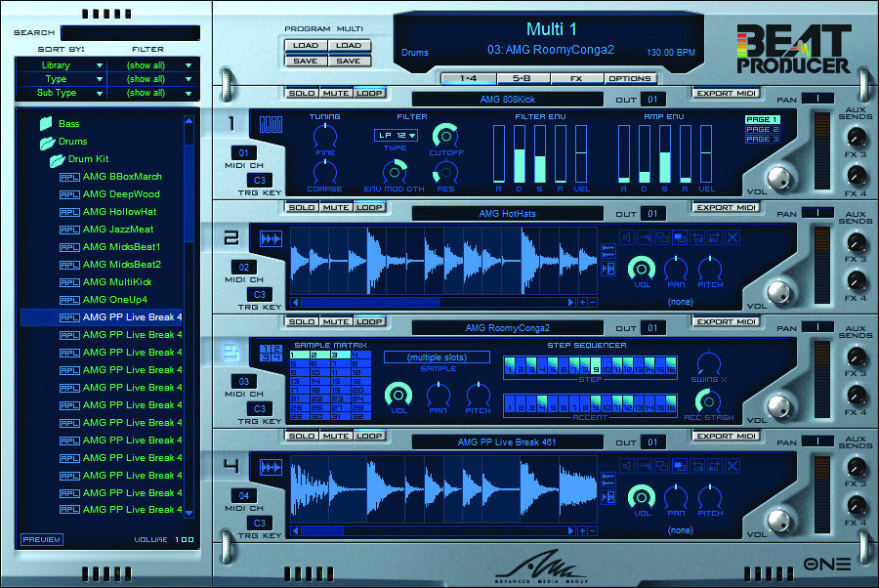Click the X delete icon in slot 4

coord(732,466)
